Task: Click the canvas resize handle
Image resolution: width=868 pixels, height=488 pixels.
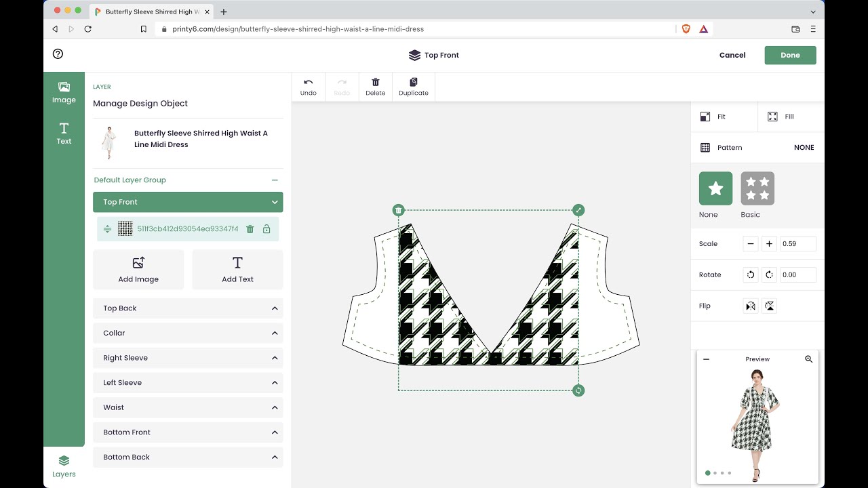Action: 578,210
